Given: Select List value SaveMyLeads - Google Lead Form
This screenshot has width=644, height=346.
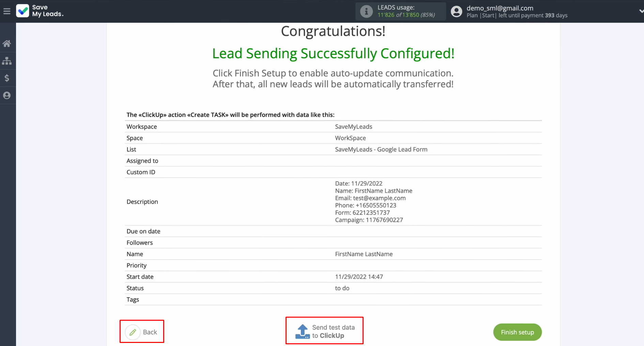Looking at the screenshot, I should [x=381, y=149].
